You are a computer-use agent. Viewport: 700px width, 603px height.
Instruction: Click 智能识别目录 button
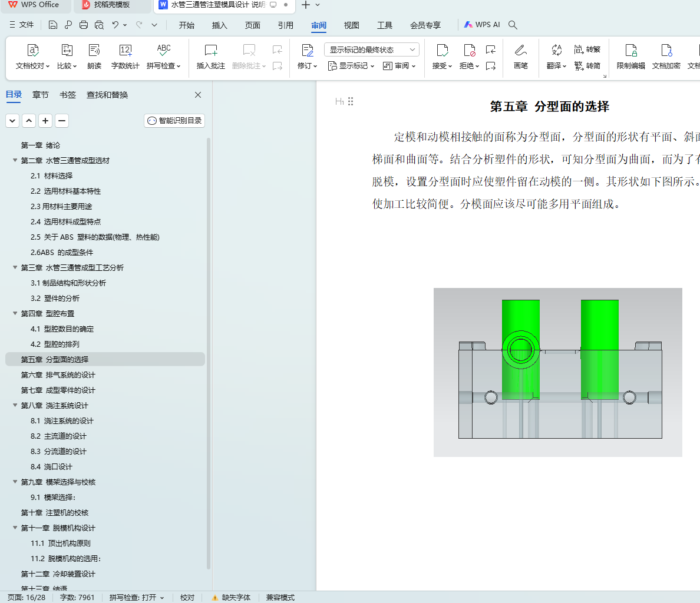coord(174,120)
